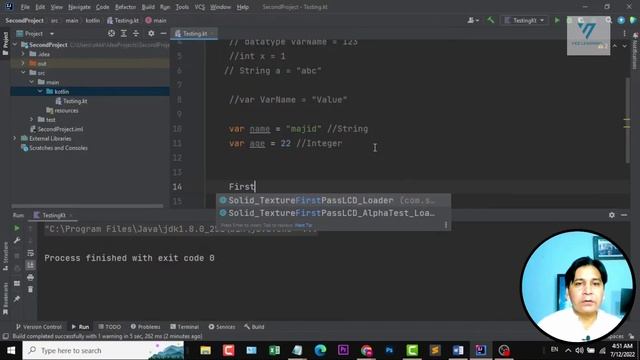640x360 pixels.
Task: Open Version Control tool window
Action: (x=38, y=327)
